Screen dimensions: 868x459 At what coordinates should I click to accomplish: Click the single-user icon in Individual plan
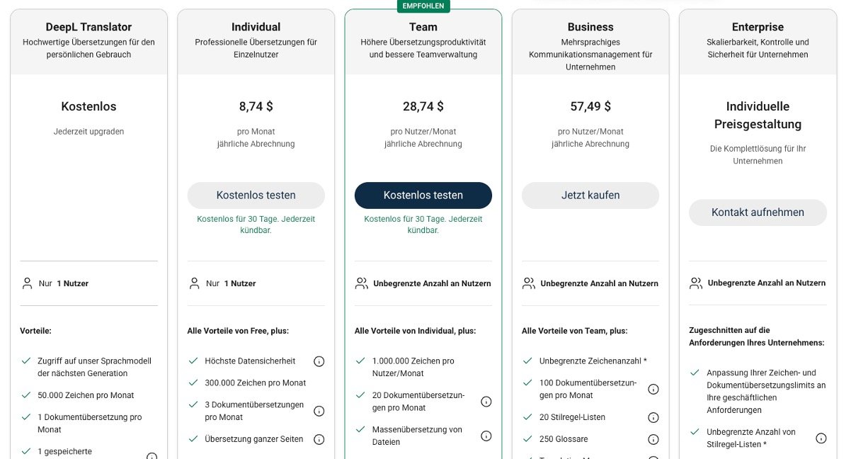[194, 283]
